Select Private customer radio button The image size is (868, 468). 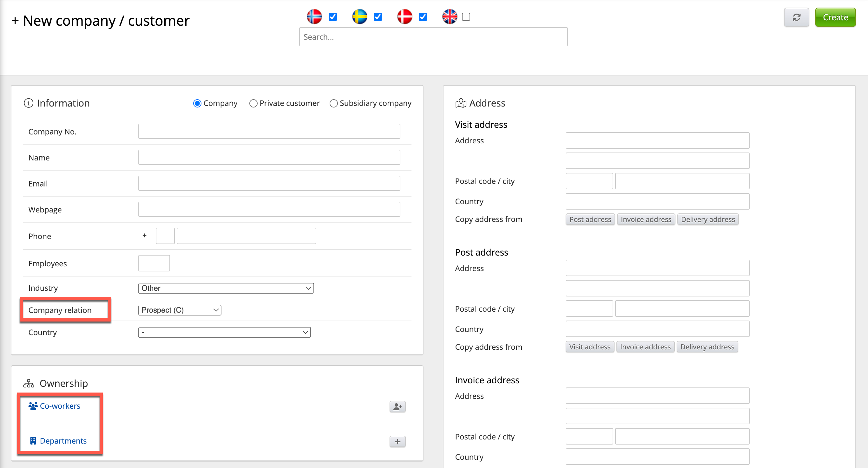coord(253,103)
